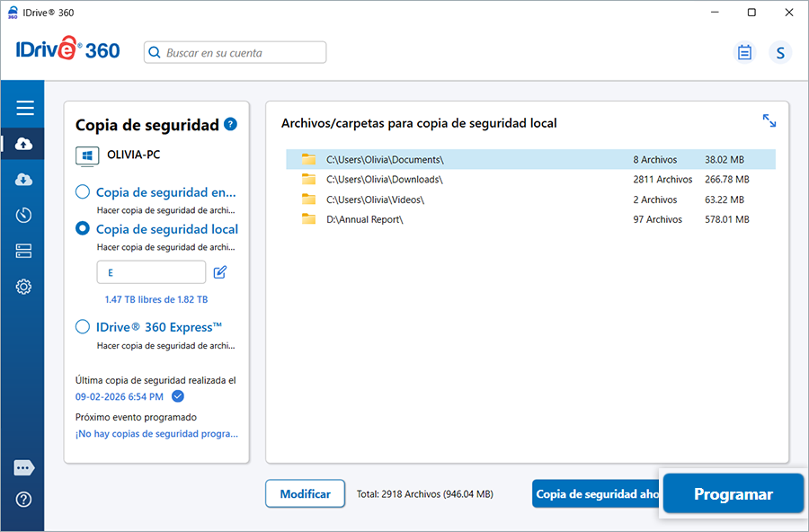Open the scheduler clock icon in sidebar
Image resolution: width=809 pixels, height=532 pixels.
(x=24, y=216)
